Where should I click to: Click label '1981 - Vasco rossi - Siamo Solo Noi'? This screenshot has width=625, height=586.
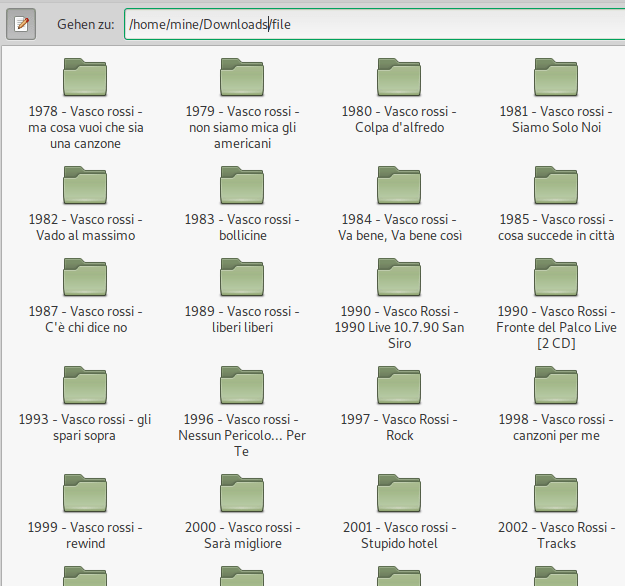coord(556,119)
